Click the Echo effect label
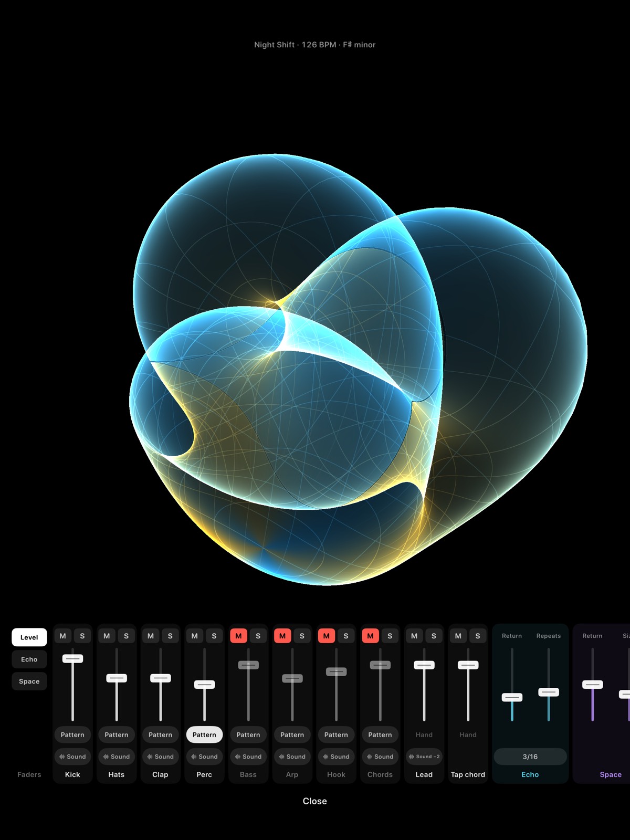 click(530, 774)
